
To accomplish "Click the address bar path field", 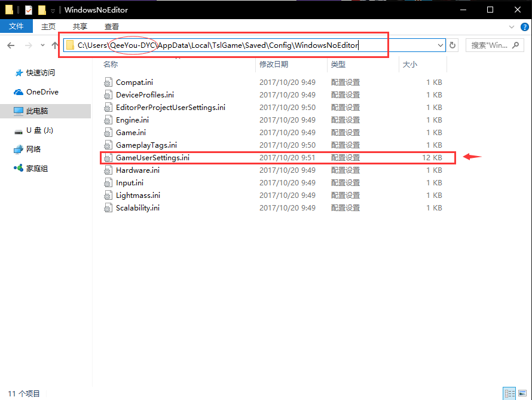I will tap(254, 45).
